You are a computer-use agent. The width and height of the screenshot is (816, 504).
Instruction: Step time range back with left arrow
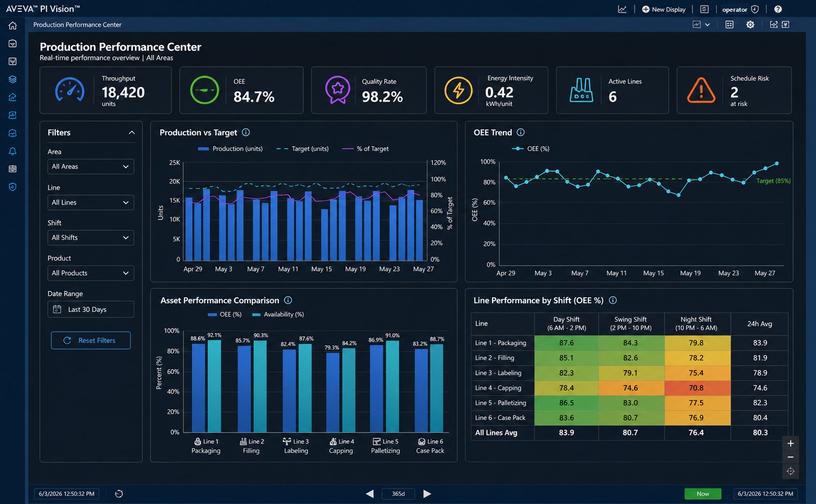pyautogui.click(x=369, y=494)
